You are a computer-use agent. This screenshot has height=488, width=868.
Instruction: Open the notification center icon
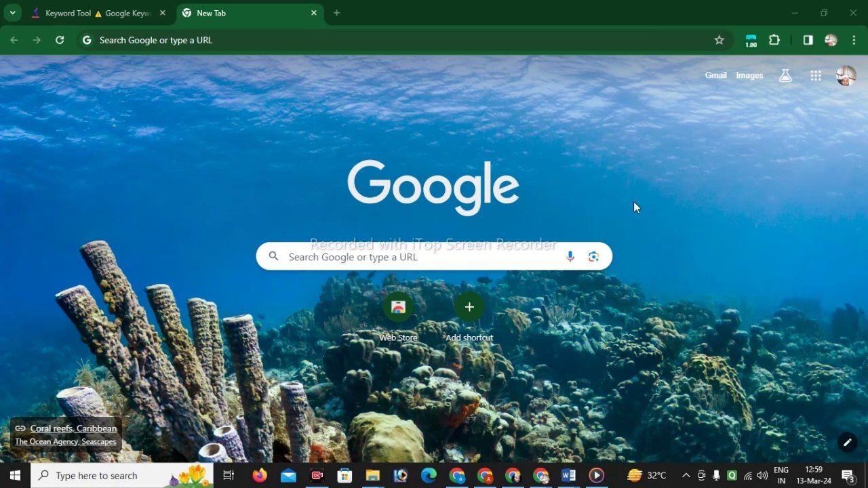(848, 475)
